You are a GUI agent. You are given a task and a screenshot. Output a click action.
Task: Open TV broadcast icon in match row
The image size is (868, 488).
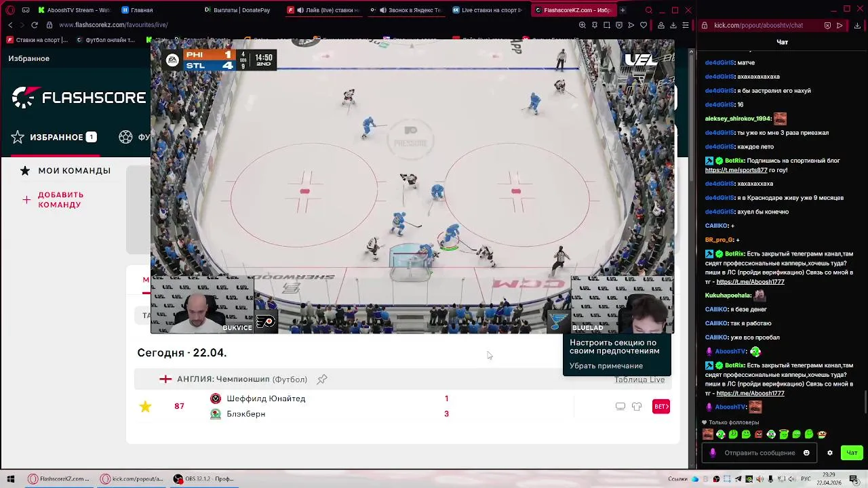tap(620, 407)
